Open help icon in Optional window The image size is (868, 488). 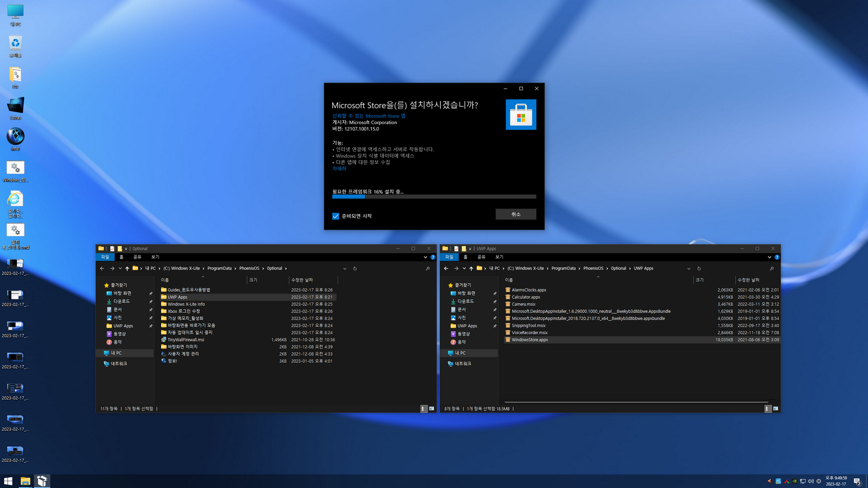click(433, 257)
